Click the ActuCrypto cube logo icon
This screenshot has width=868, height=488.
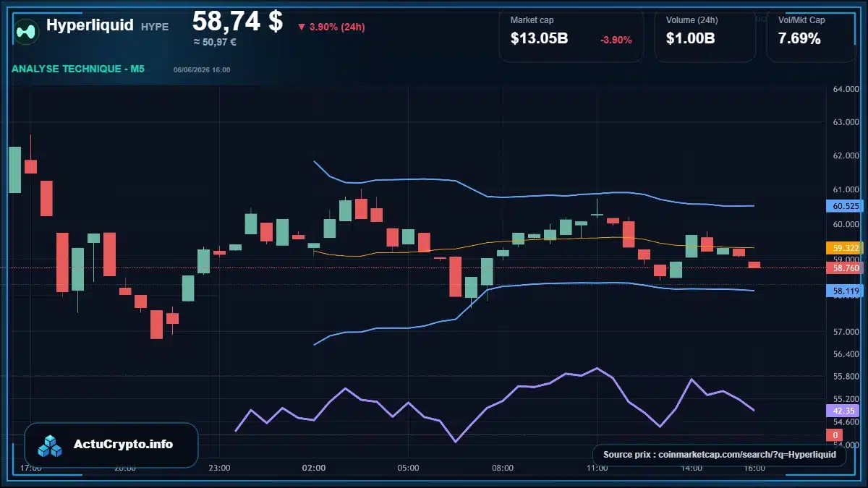(50, 445)
